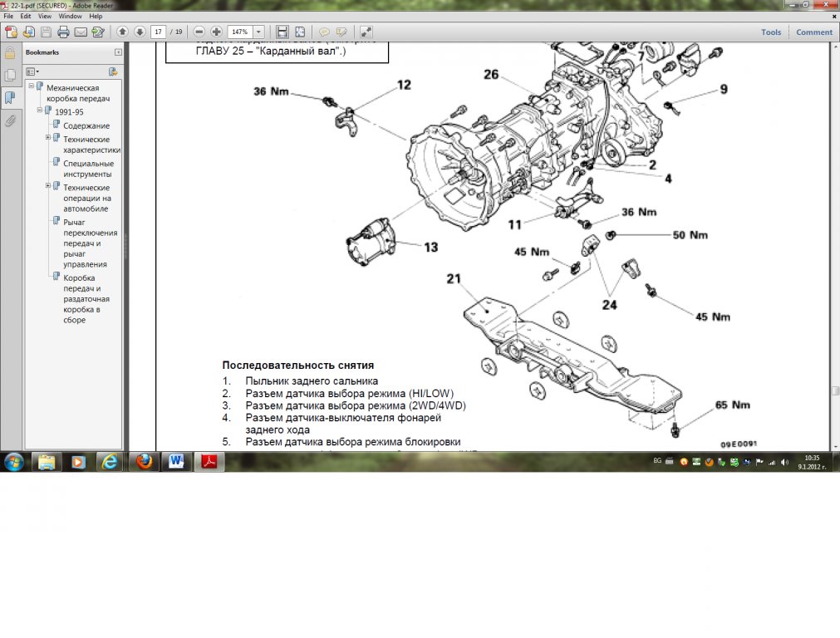Open the View menu
This screenshot has height=638, width=840.
coord(44,16)
